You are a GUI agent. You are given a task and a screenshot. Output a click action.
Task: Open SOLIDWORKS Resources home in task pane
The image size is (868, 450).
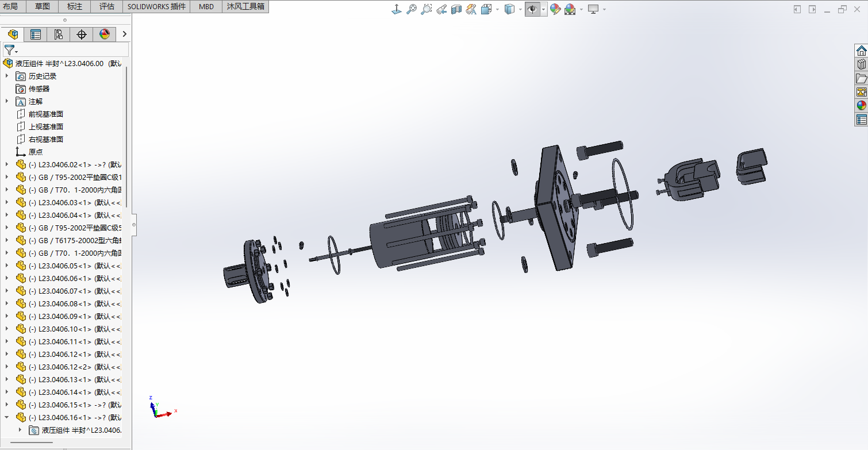[x=861, y=50]
